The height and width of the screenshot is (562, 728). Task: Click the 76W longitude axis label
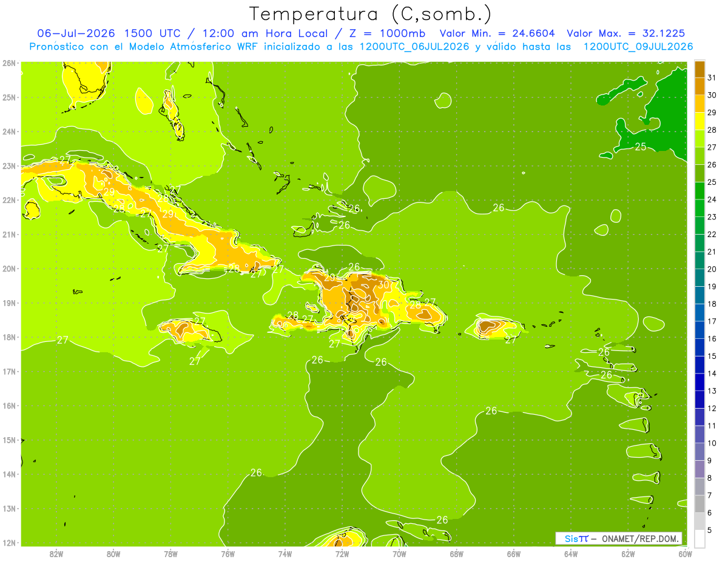pos(228,554)
